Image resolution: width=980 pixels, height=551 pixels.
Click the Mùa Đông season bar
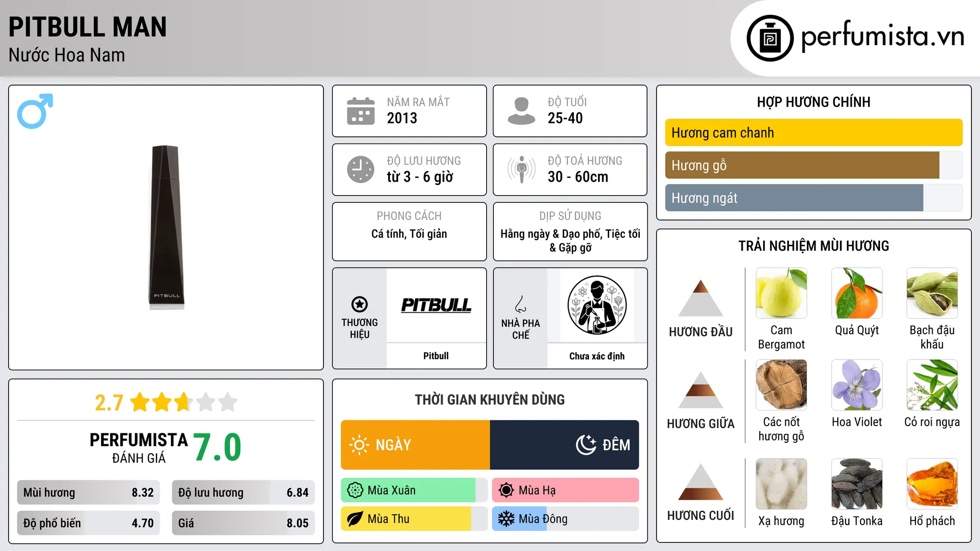pos(566,519)
